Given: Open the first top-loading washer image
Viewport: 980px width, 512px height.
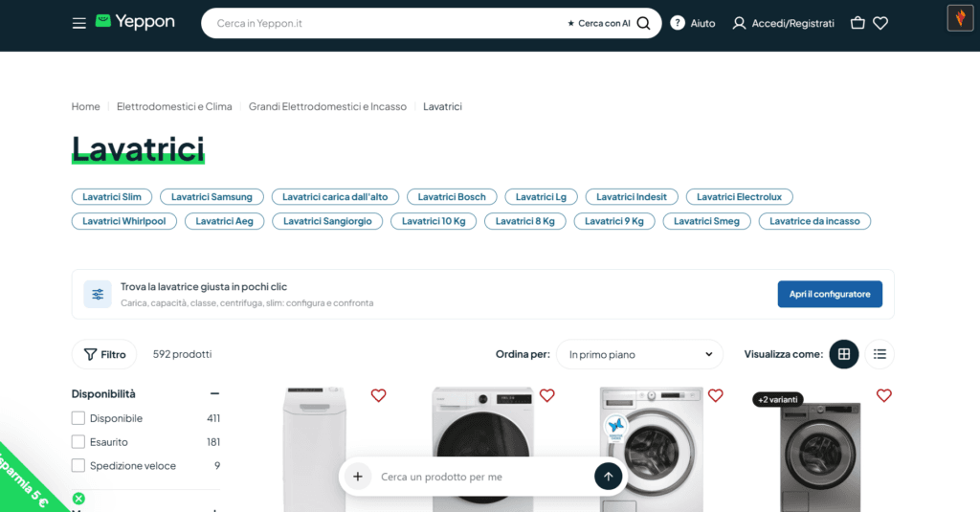Looking at the screenshot, I should point(314,450).
